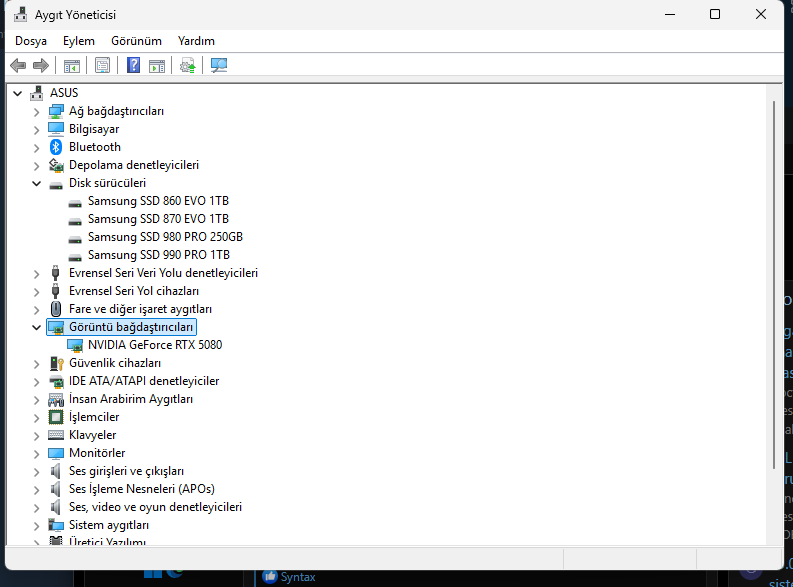
Task: Click the Fare ve diğer işaret aygıtları mouse icon
Action: tap(56, 309)
